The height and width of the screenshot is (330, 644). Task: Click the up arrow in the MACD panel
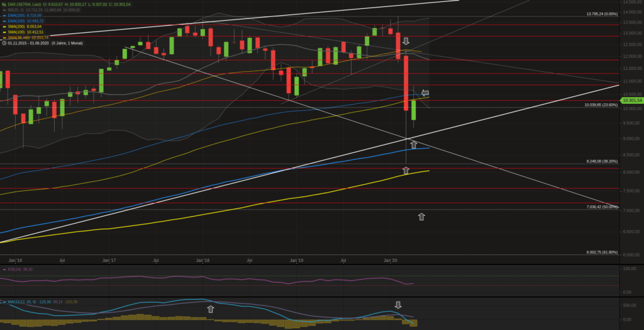[211, 309]
